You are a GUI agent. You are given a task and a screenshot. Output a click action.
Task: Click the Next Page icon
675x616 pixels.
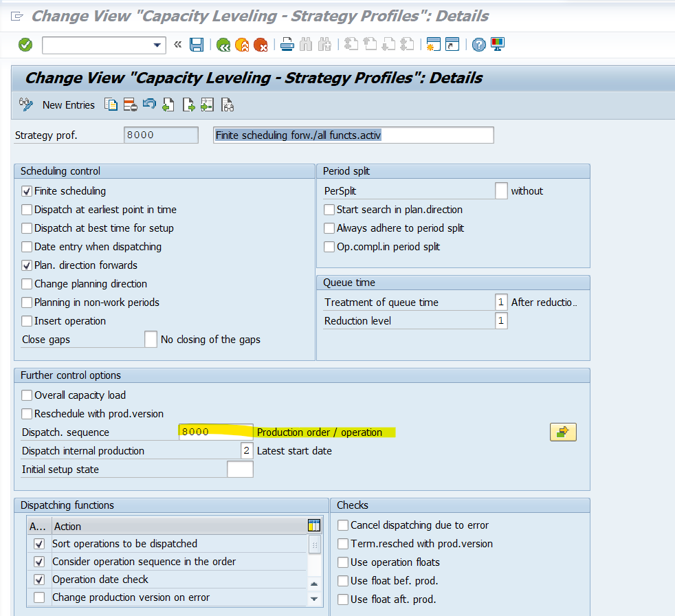389,44
